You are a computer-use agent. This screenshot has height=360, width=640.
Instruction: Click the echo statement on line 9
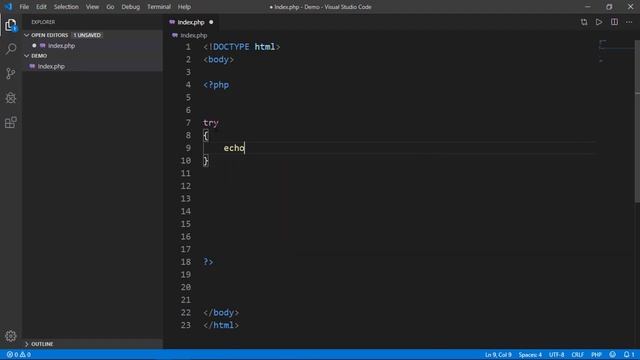coord(233,148)
